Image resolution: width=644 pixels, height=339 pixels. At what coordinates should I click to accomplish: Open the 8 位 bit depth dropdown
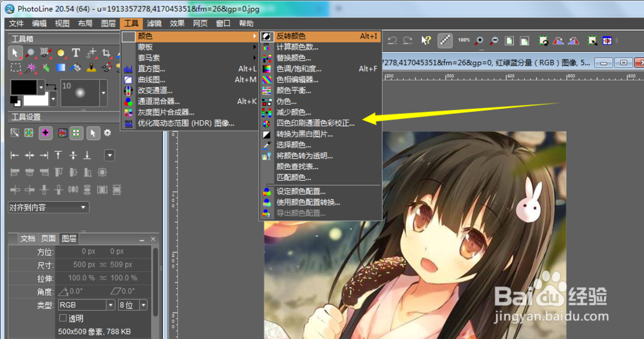(x=133, y=305)
